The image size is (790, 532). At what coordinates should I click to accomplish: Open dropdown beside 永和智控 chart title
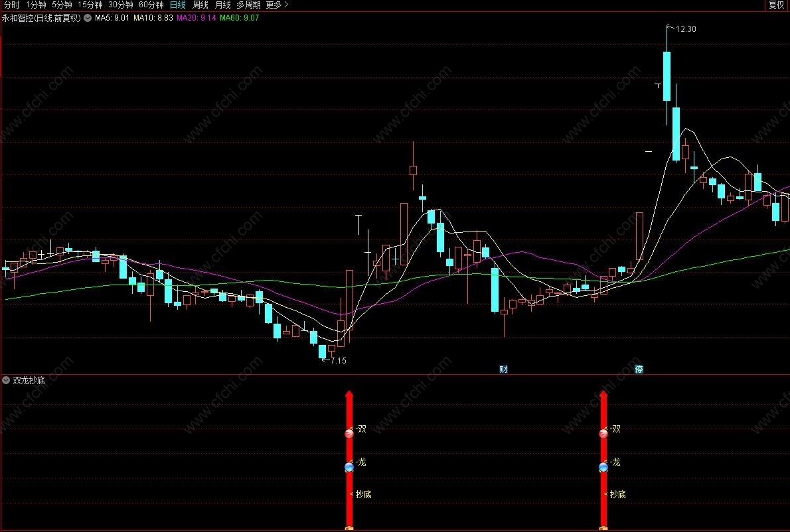click(88, 18)
